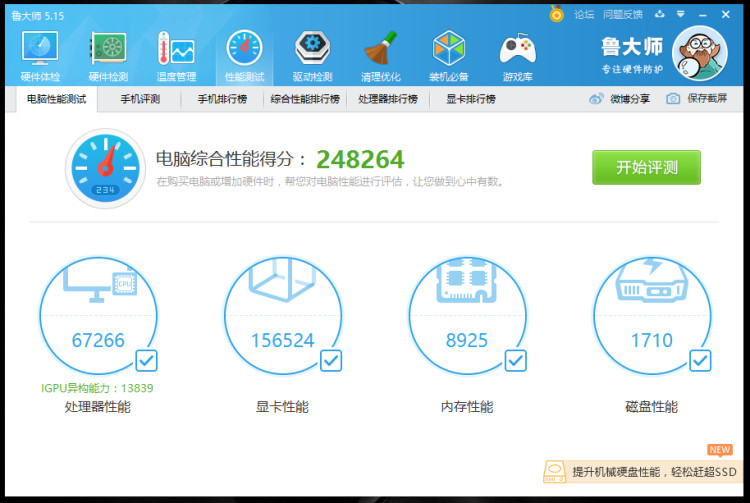This screenshot has width=750, height=503.
Task: Click the 3D cube icon above 156524
Action: pyautogui.click(x=282, y=280)
